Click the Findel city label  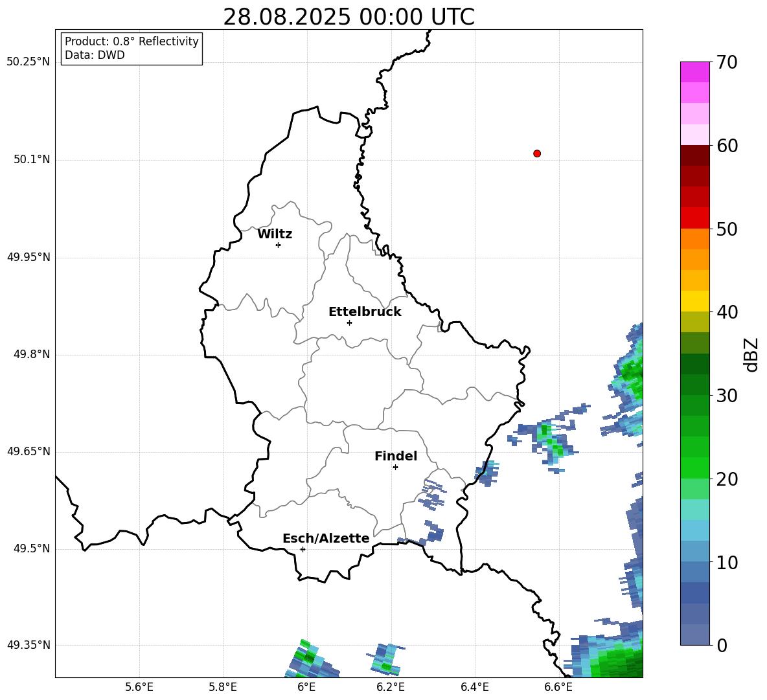coord(396,456)
